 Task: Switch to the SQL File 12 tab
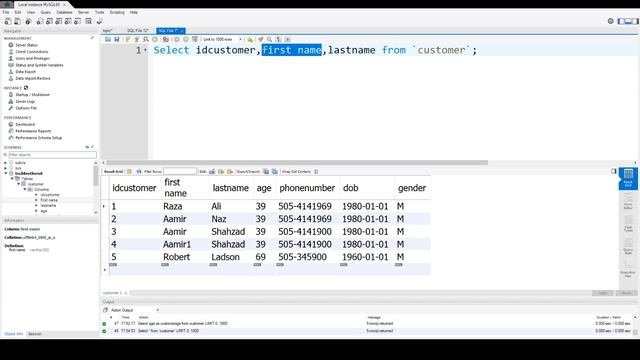[138, 31]
